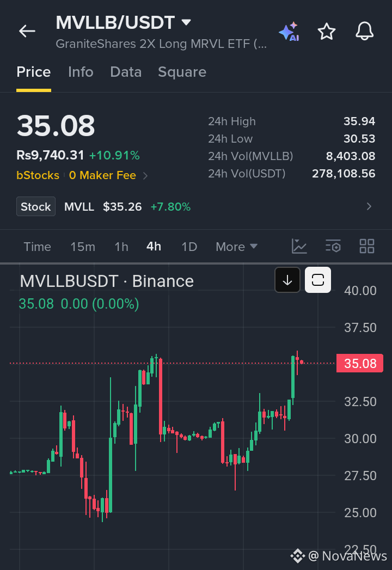Screen dimensions: 392x570
Task: Click the +7.80% stock change
Action: tap(170, 207)
